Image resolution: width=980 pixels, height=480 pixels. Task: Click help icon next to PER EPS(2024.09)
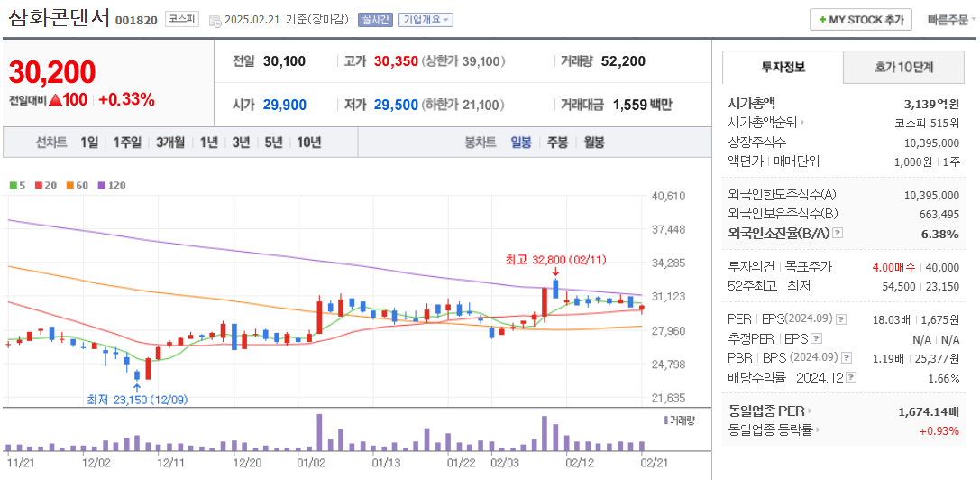coord(841,319)
